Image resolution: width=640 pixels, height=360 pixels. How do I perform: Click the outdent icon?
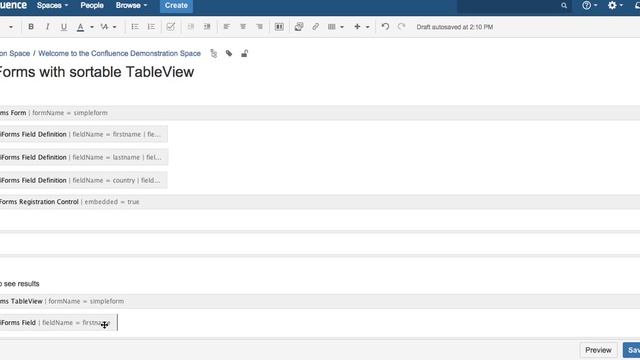coord(191,27)
